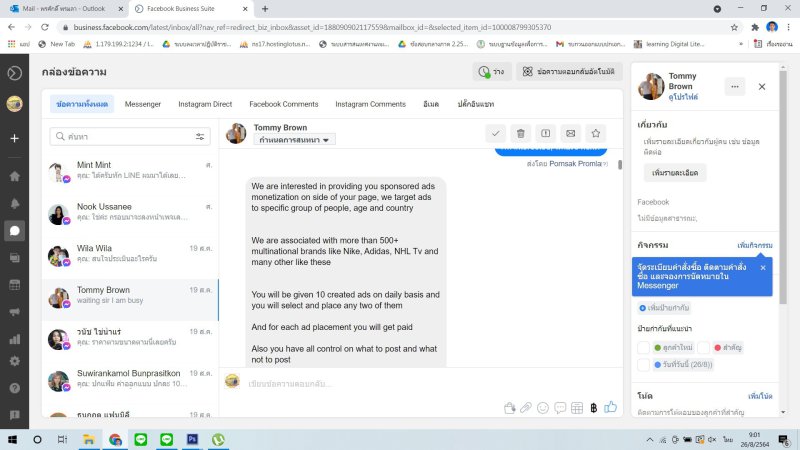
Task: Open the feedback flag icon in sidebar
Action: tap(14, 415)
